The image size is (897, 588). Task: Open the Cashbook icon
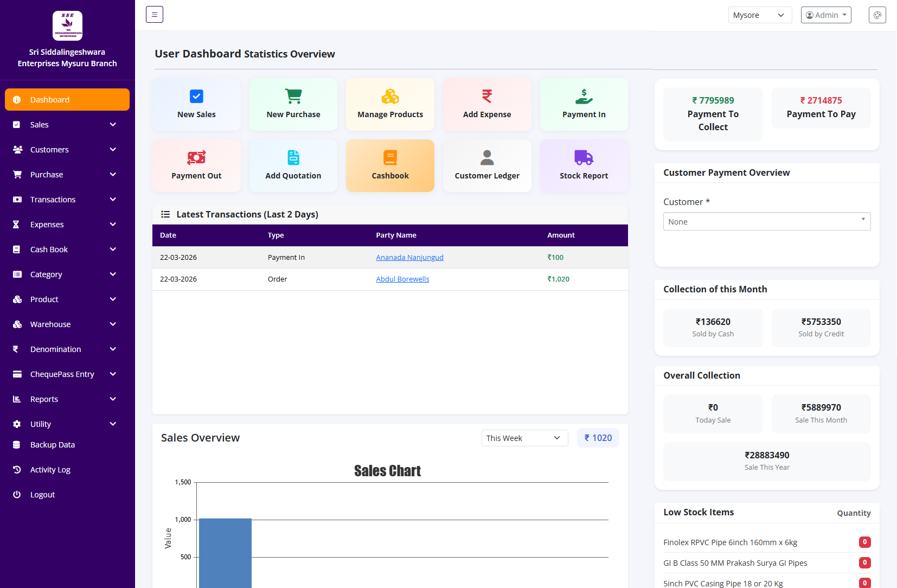pos(390,157)
